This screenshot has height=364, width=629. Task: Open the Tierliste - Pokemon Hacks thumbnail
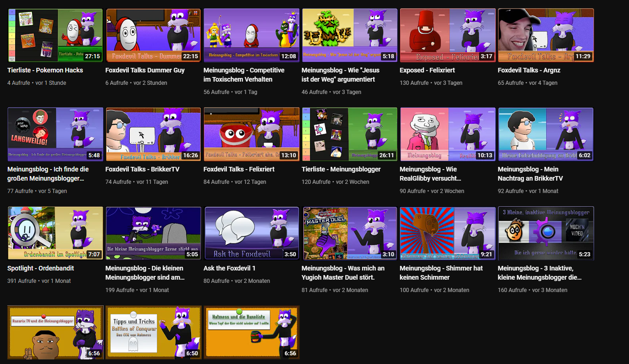(55, 35)
